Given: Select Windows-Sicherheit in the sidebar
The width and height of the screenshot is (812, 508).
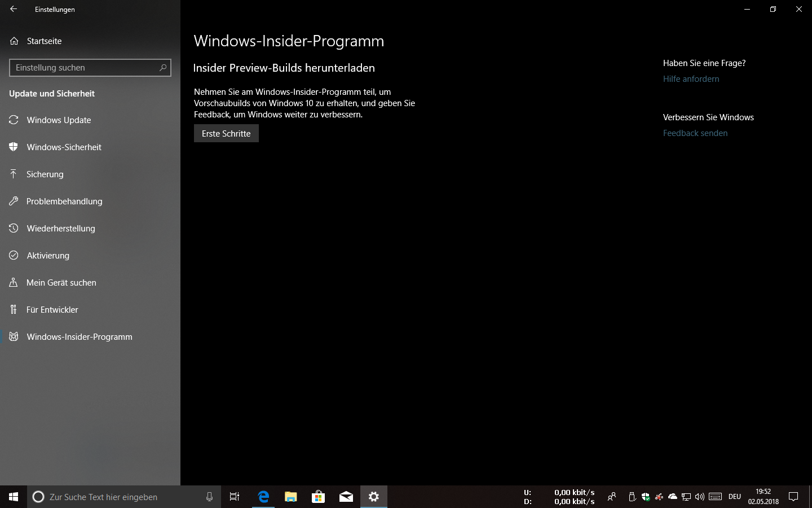Looking at the screenshot, I should click(x=90, y=147).
